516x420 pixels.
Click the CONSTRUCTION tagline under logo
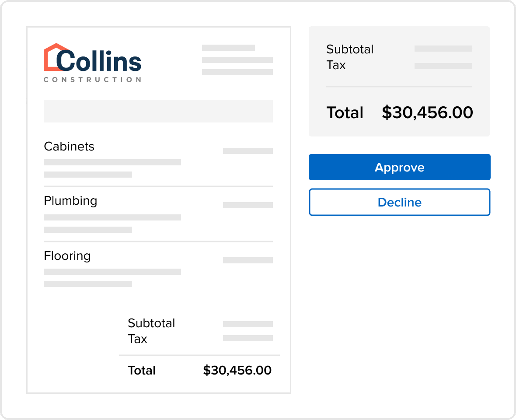tap(92, 80)
